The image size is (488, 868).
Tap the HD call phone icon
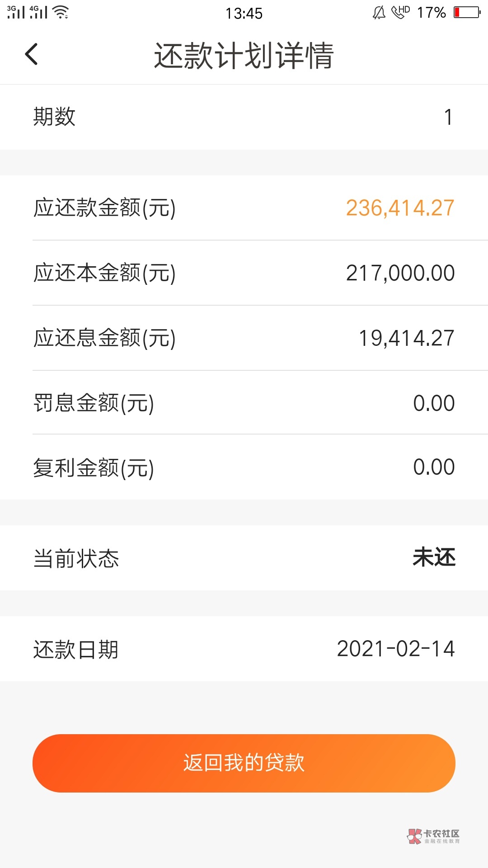pyautogui.click(x=400, y=12)
